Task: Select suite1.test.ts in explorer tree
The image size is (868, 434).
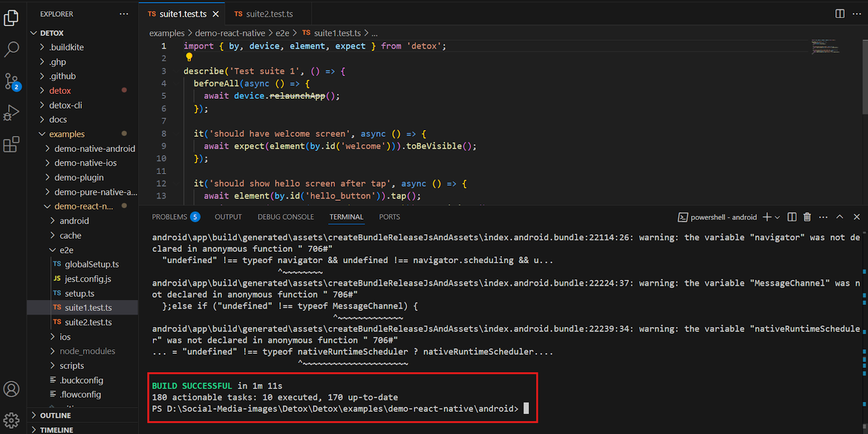Action: coord(82,308)
